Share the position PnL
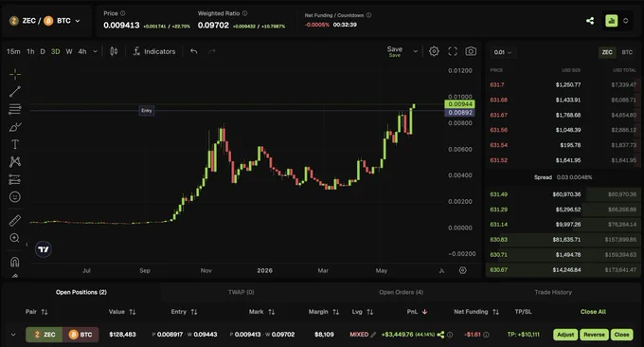644x347 pixels. [x=440, y=335]
